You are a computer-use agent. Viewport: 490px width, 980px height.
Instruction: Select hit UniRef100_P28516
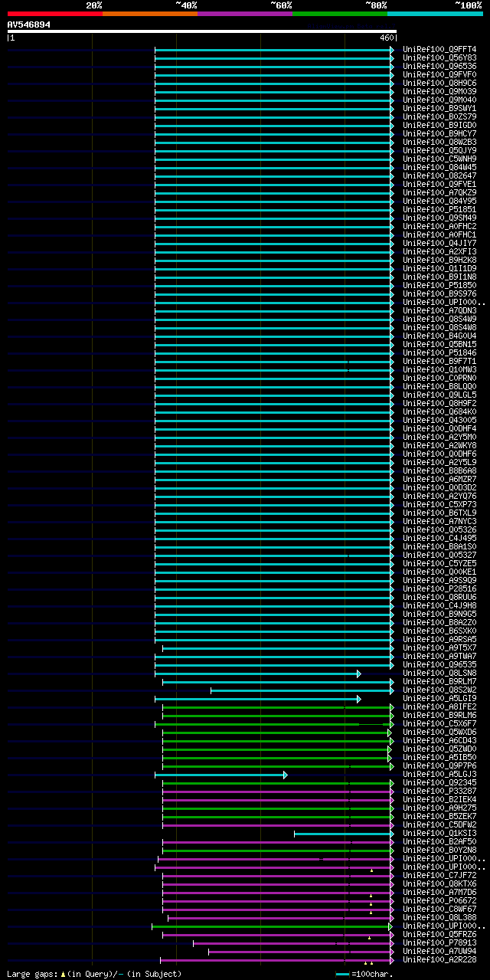pyautogui.click(x=439, y=588)
